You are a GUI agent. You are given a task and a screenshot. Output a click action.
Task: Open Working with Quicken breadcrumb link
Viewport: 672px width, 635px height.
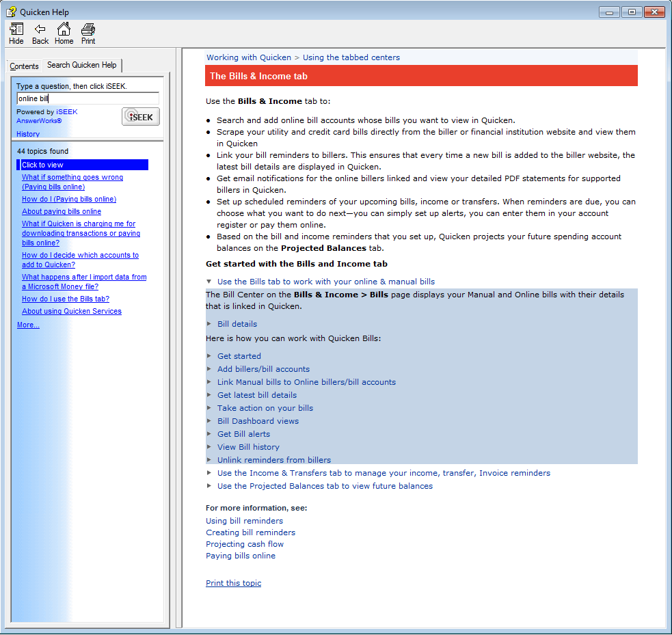click(249, 57)
